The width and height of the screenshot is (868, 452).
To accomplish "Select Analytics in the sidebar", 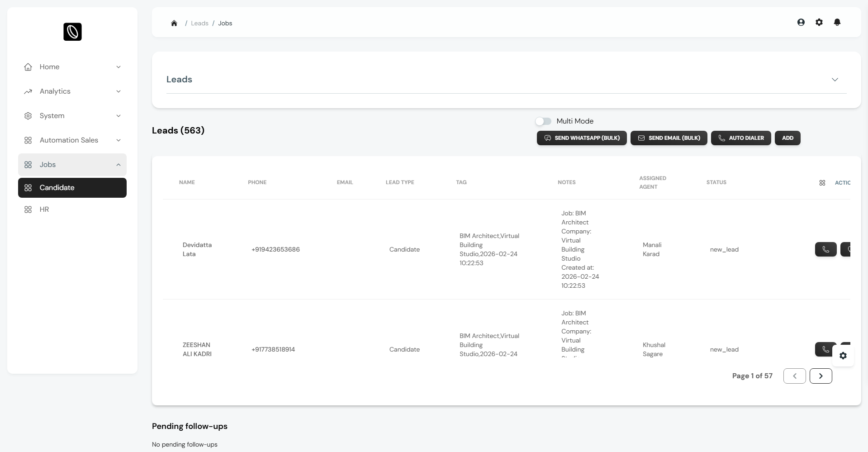I will click(72, 91).
